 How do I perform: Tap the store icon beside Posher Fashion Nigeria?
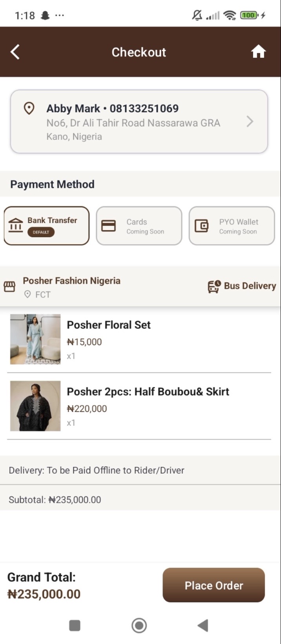pos(9,287)
